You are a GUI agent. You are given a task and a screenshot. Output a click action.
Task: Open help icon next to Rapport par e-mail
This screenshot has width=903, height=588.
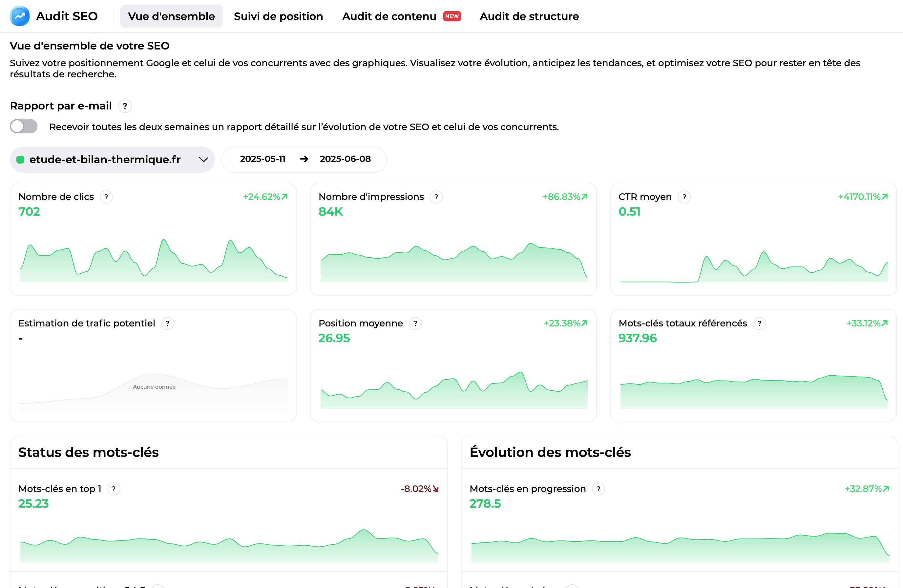(x=125, y=106)
